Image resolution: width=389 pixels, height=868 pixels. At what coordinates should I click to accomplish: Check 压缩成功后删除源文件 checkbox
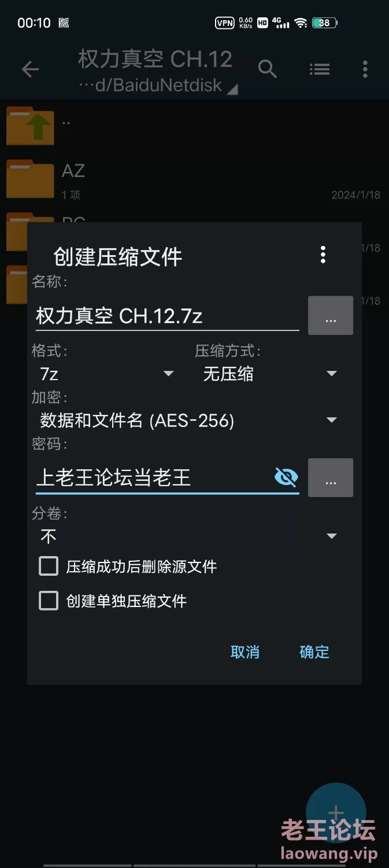(x=49, y=566)
